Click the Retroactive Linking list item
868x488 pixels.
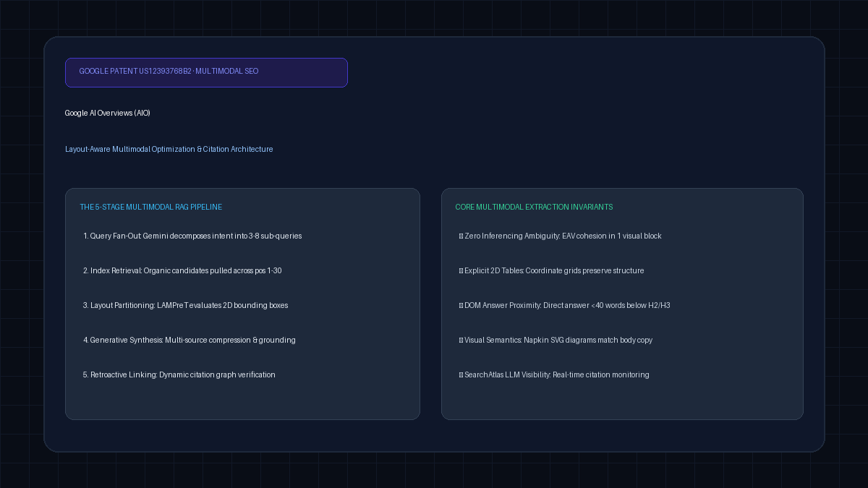[179, 374]
